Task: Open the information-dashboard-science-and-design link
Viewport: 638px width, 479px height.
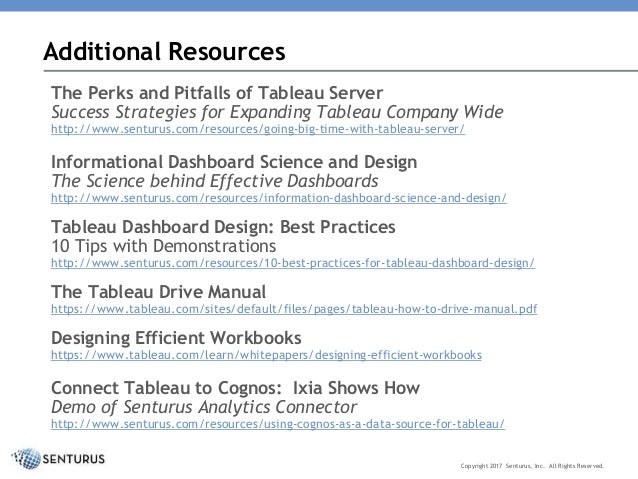Action: coord(279,198)
